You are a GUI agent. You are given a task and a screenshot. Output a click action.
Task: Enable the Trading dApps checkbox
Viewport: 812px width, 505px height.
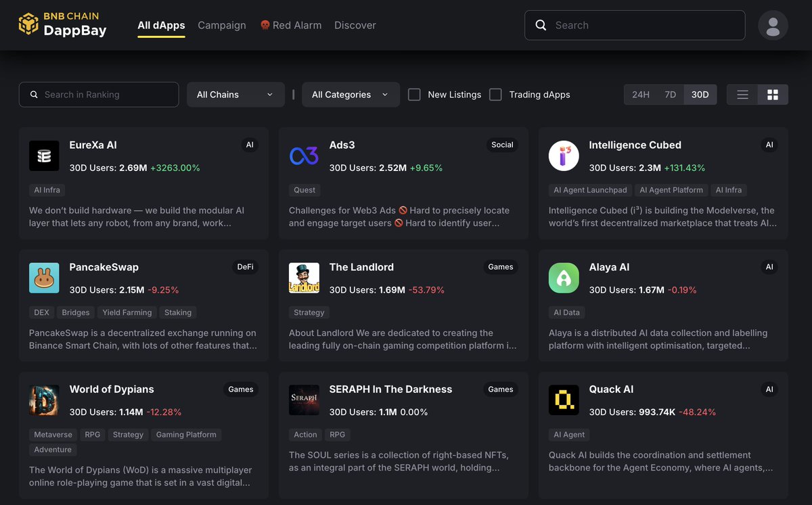pyautogui.click(x=495, y=95)
